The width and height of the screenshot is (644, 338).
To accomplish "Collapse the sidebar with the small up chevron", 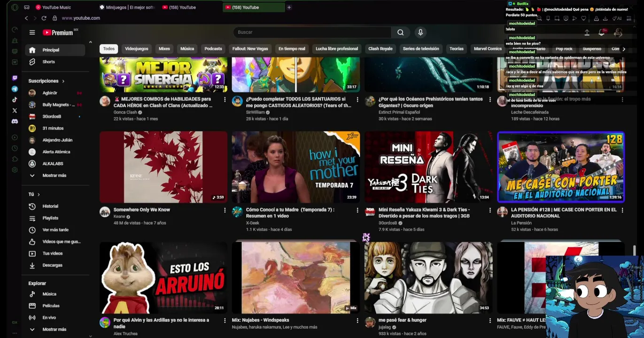I will (90, 42).
